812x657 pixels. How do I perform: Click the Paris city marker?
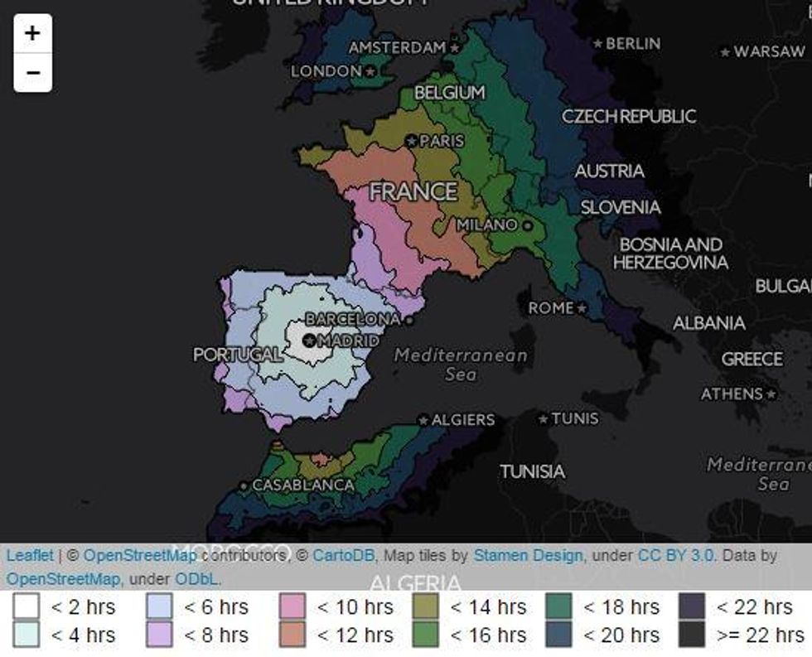pyautogui.click(x=411, y=142)
